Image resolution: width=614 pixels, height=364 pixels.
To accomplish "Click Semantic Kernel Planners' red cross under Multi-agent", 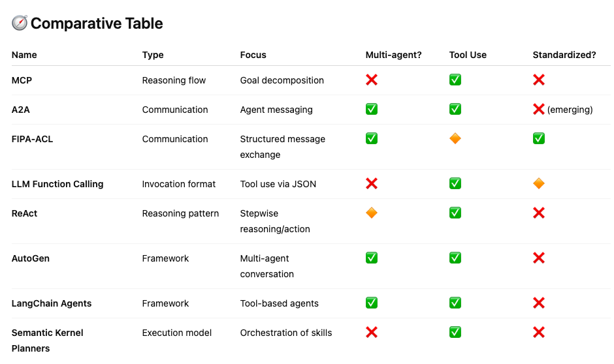I will (x=372, y=333).
